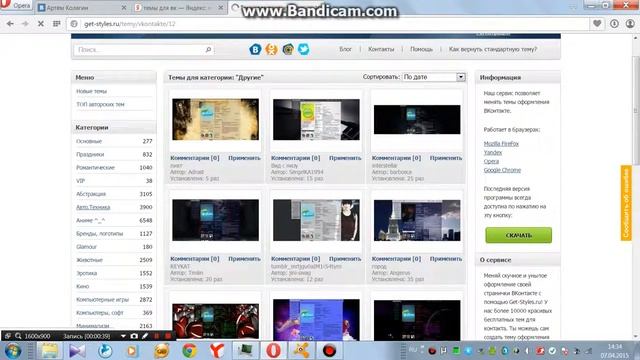
Task: Click the heart bookmark icon in address bar
Action: (597, 24)
